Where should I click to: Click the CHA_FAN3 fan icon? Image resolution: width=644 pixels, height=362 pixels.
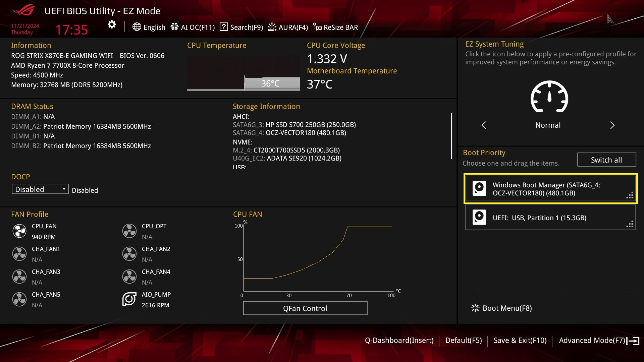tap(19, 277)
